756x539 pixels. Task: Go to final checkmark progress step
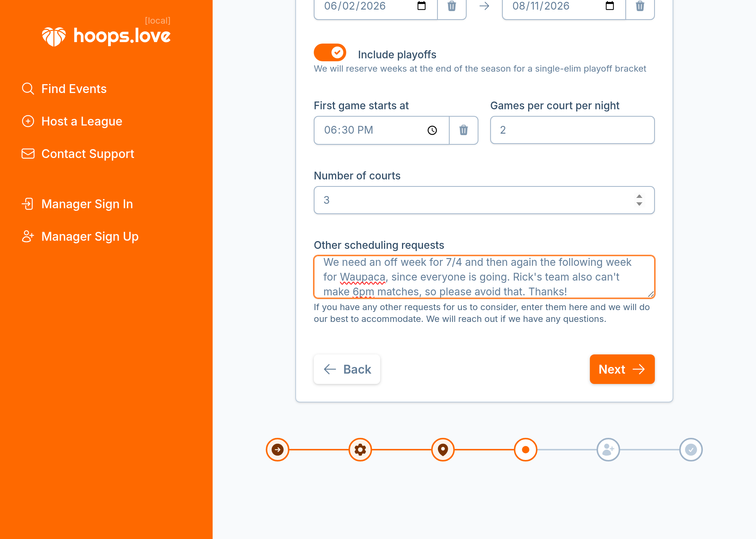pos(691,450)
